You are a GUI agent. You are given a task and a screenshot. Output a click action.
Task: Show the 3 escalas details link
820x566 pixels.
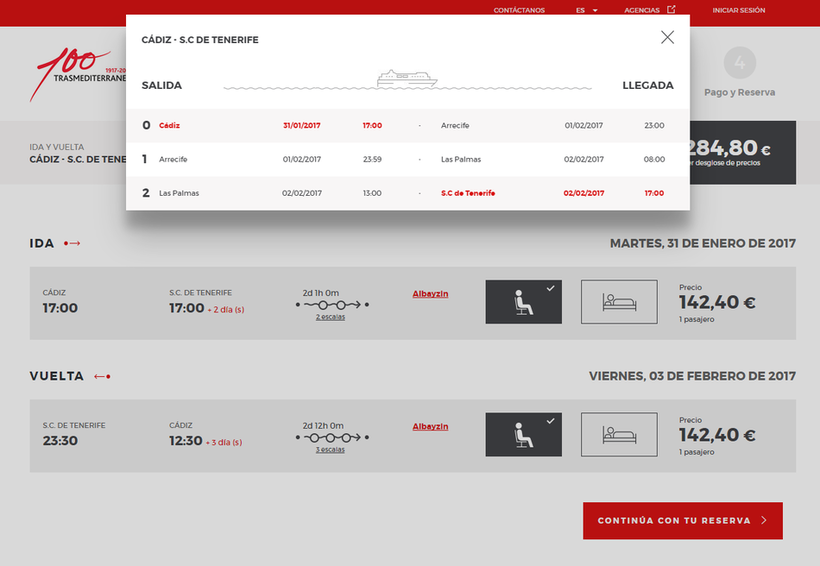(330, 449)
